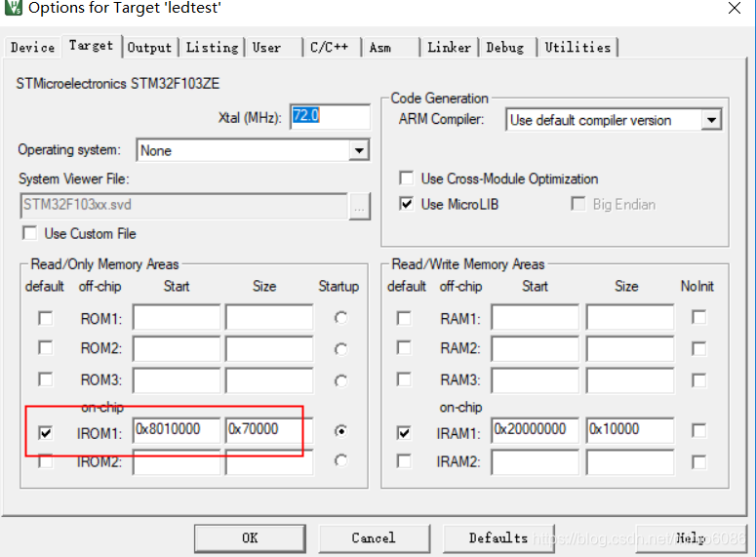
Task: Go to the Utilities tab
Action: pos(577,48)
